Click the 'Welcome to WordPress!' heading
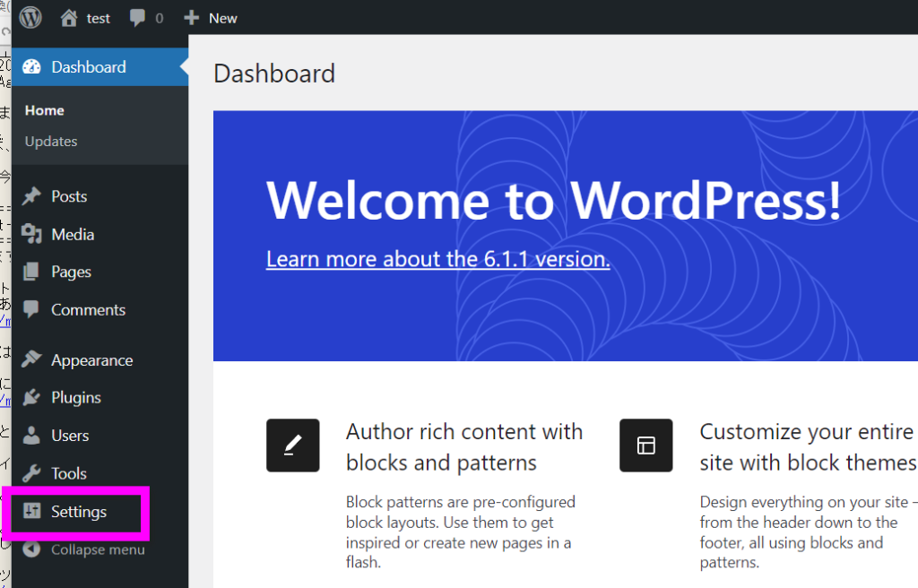Screen dimensions: 918x588 [554, 200]
